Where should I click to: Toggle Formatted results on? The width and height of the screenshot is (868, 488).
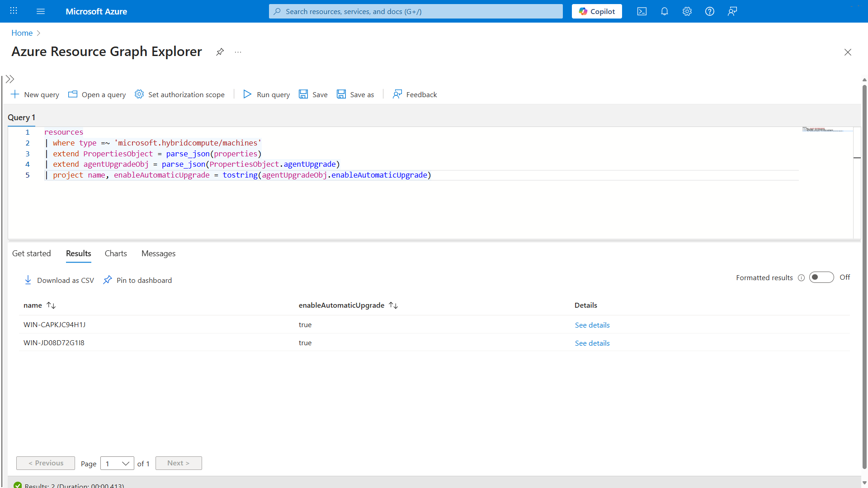coord(821,277)
